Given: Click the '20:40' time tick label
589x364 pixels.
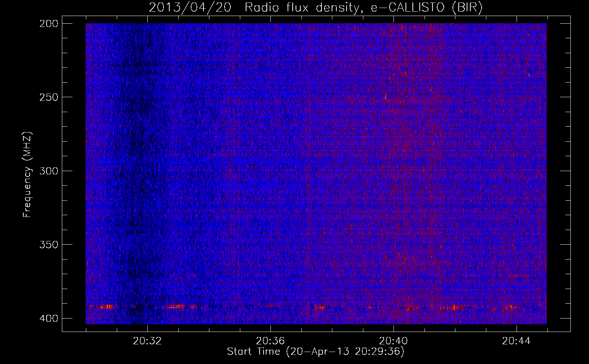Looking at the screenshot, I should [393, 341].
